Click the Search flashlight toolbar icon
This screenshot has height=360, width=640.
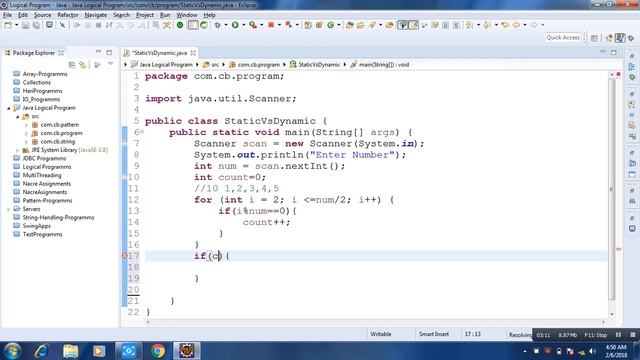372,25
